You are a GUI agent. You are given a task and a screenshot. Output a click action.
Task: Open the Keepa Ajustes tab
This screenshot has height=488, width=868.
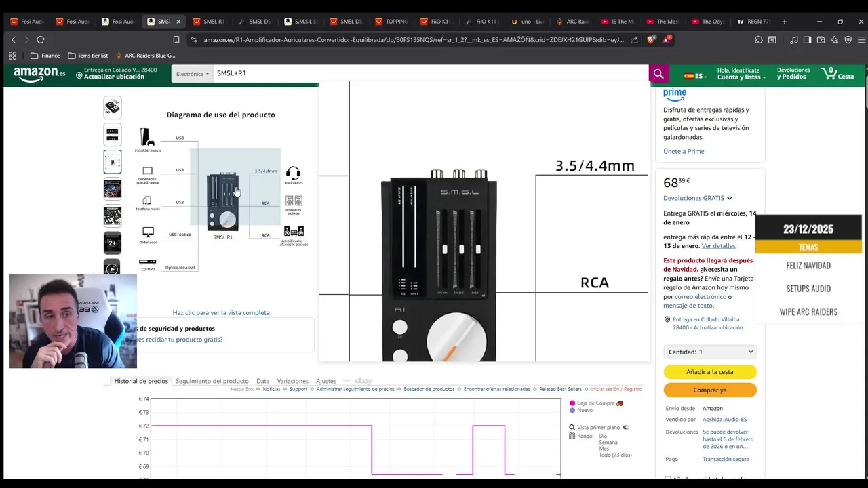click(x=326, y=381)
